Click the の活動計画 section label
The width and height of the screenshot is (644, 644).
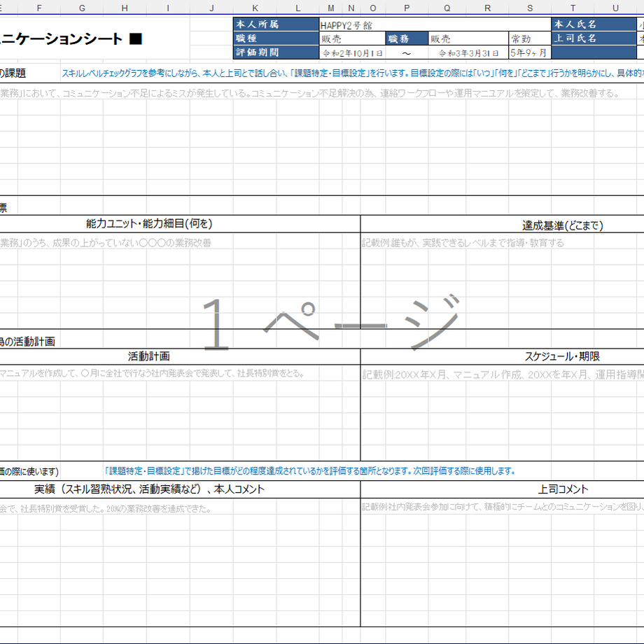click(x=27, y=342)
